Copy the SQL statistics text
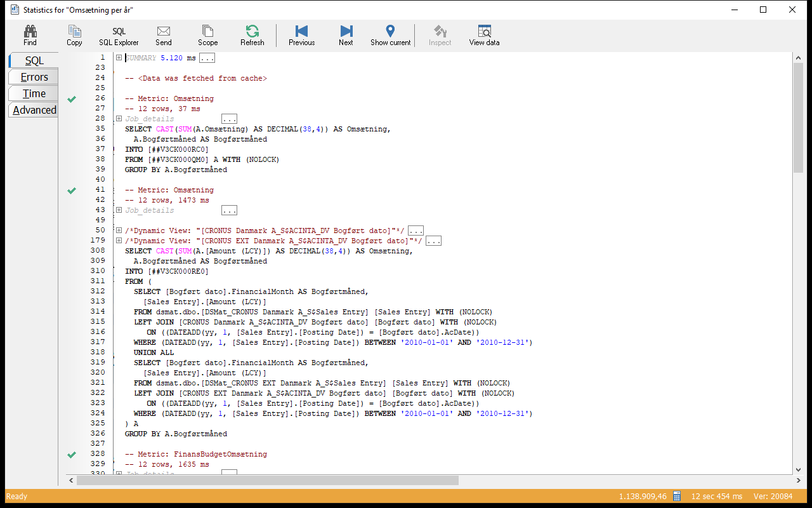Image resolution: width=812 pixels, height=508 pixels. point(74,36)
